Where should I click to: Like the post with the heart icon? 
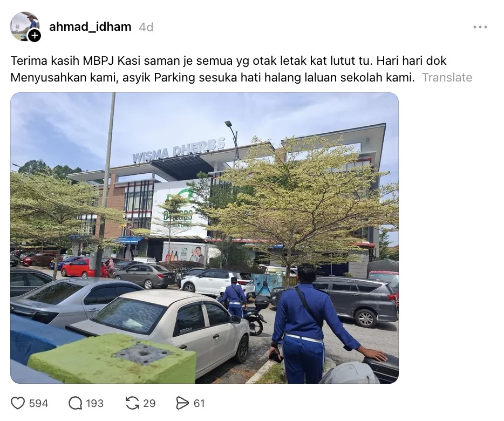(x=18, y=403)
